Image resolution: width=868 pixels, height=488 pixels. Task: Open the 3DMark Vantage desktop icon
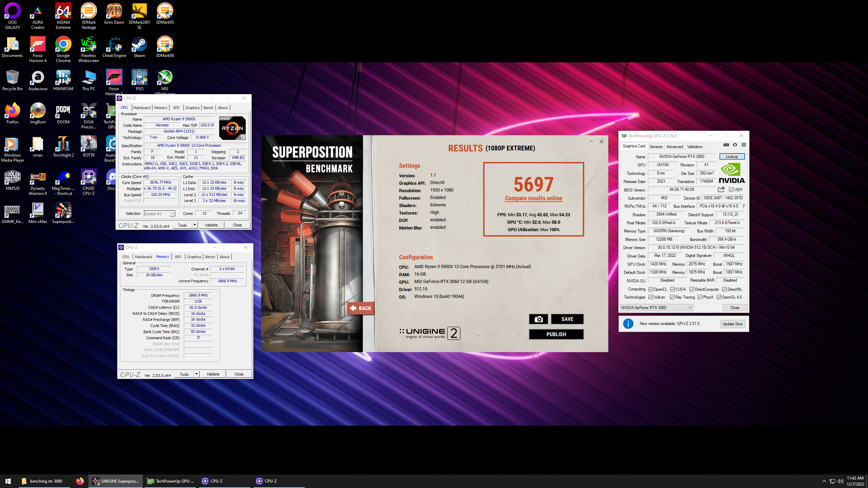click(x=88, y=16)
